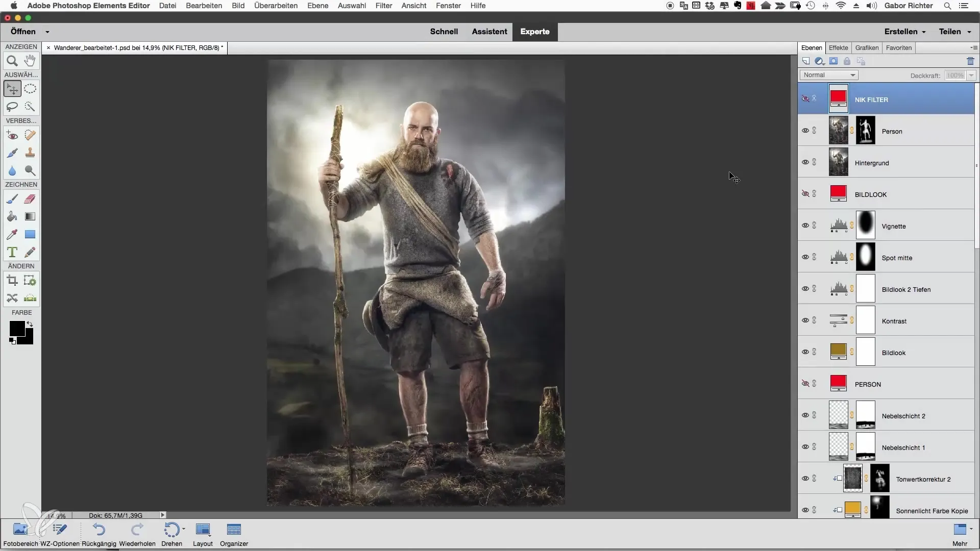Select the Sponge/Dodge tool

click(30, 171)
